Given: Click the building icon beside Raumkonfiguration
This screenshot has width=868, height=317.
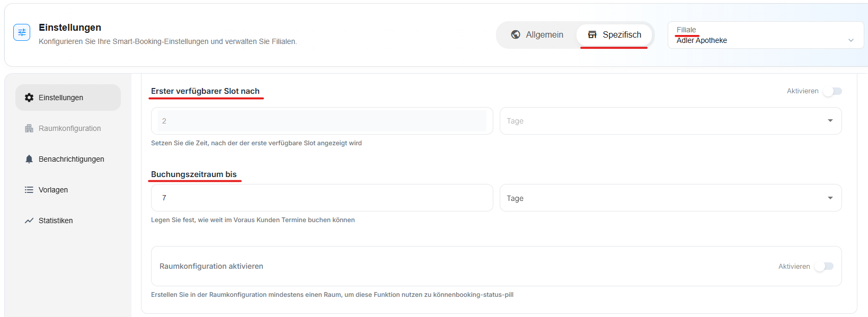Looking at the screenshot, I should [29, 128].
